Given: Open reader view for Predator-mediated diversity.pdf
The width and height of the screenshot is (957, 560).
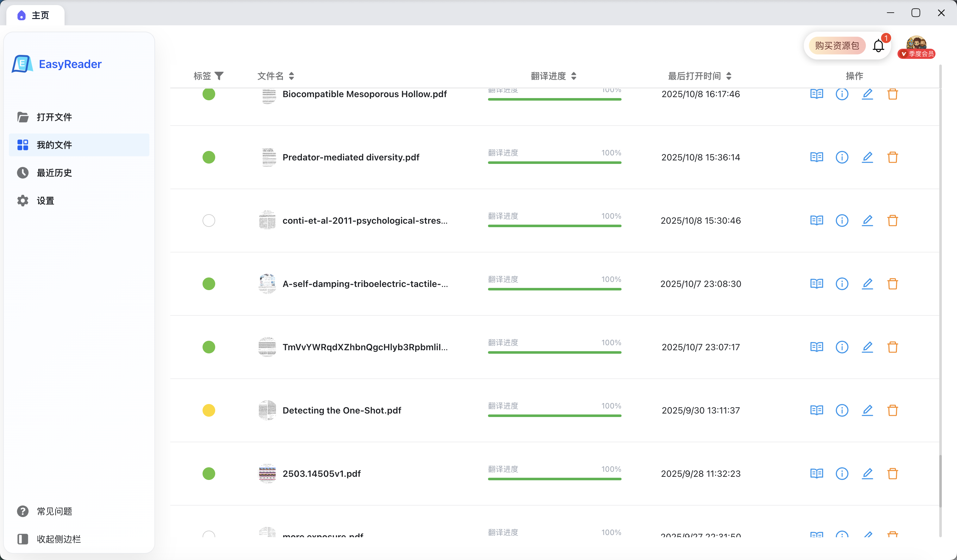Looking at the screenshot, I should pos(816,157).
